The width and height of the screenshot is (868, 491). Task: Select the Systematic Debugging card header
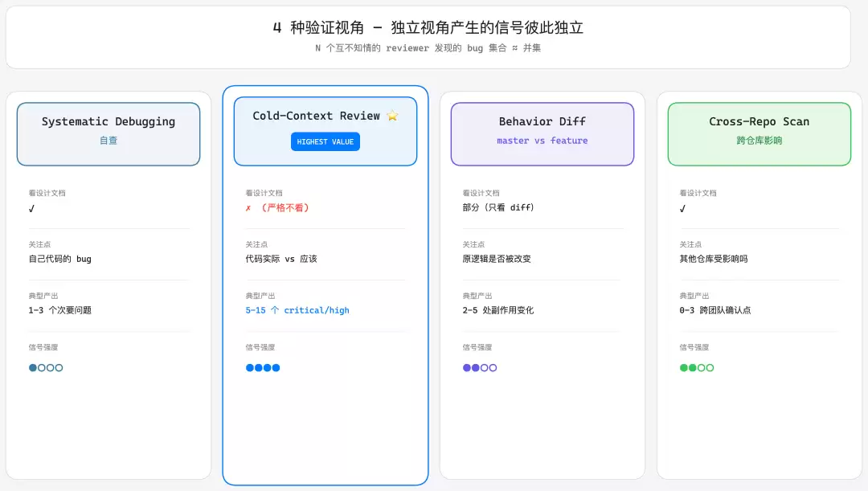click(x=108, y=134)
